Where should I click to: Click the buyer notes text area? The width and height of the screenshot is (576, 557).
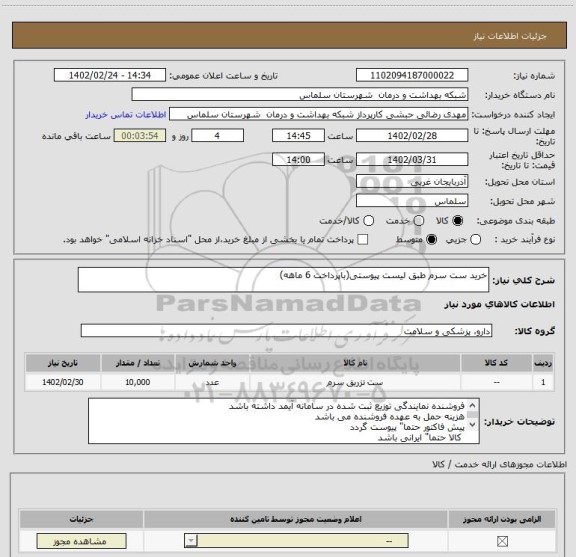coord(284,421)
